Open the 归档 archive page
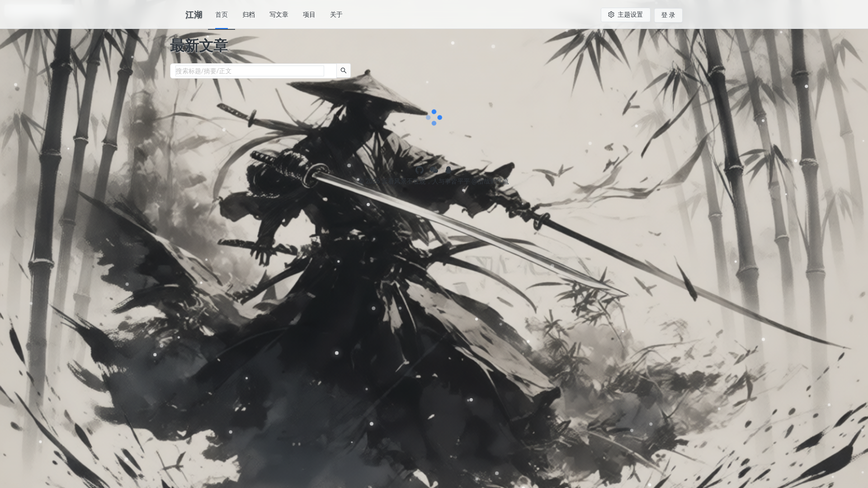868x488 pixels. point(249,15)
